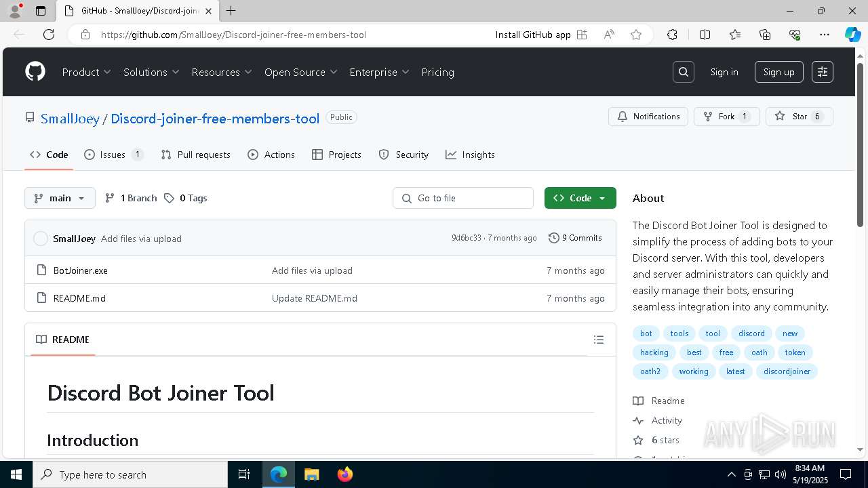Click the Windows taskbar search box
Image resolution: width=868 pixels, height=488 pixels.
[x=130, y=474]
